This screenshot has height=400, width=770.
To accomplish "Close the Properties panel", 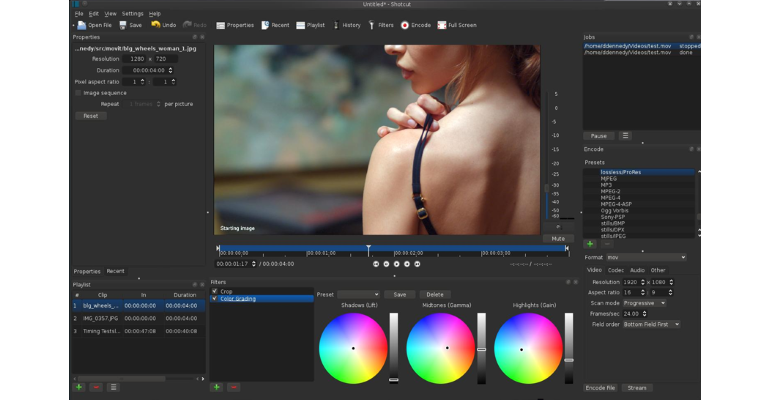I will coord(202,37).
